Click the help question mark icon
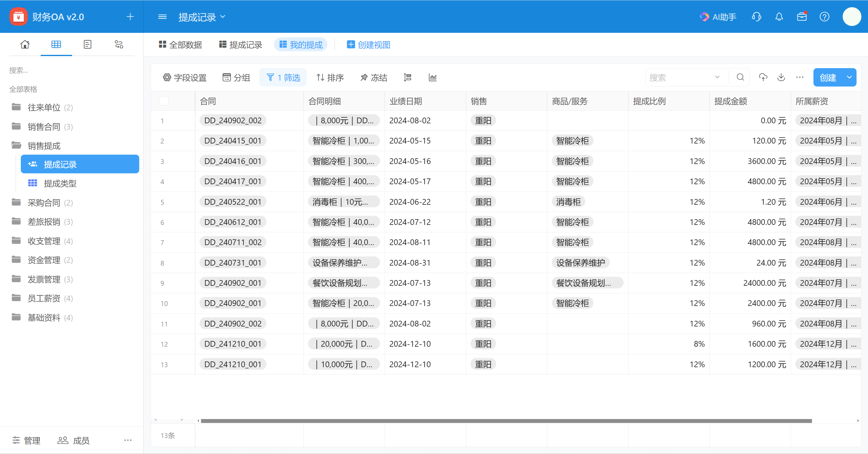This screenshot has width=868, height=454. coord(825,17)
